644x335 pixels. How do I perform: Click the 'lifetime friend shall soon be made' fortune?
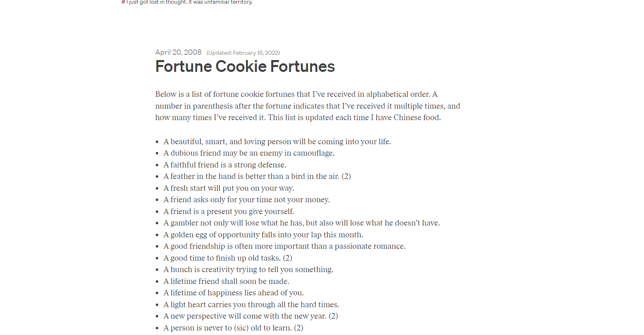pos(226,281)
